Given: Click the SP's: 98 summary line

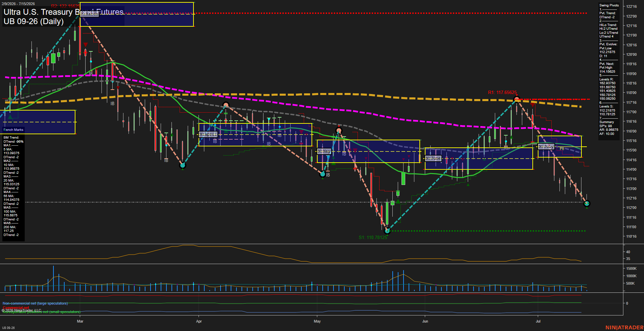Looking at the screenshot, I should click(605, 126).
